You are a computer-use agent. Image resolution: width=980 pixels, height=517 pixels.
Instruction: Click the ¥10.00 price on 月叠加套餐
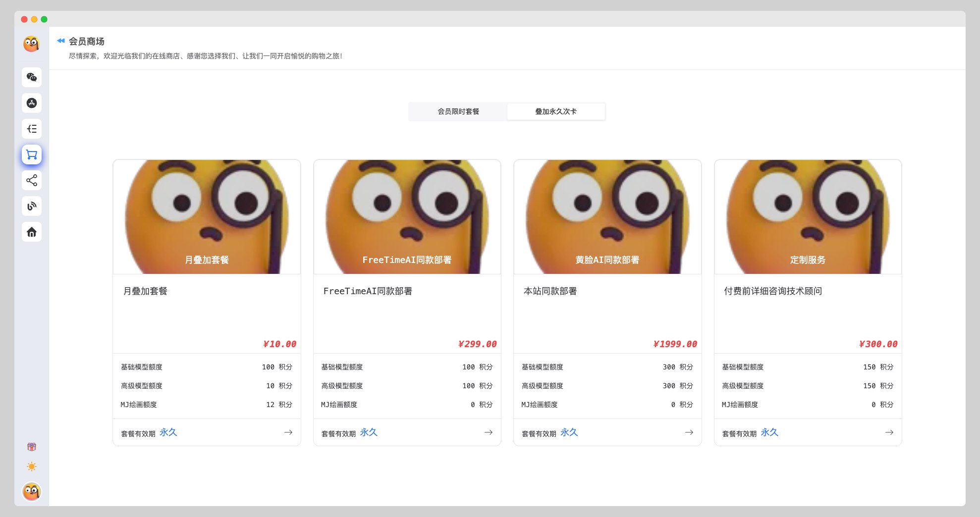tap(279, 344)
